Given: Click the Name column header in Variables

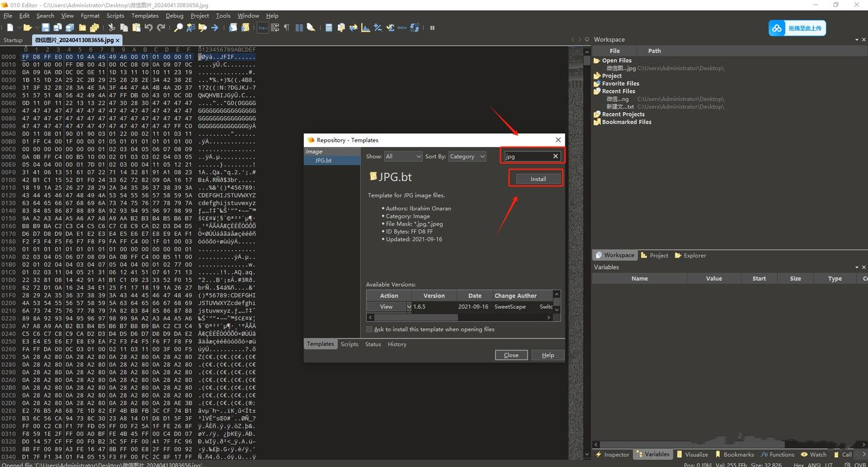Looking at the screenshot, I should [640, 278].
